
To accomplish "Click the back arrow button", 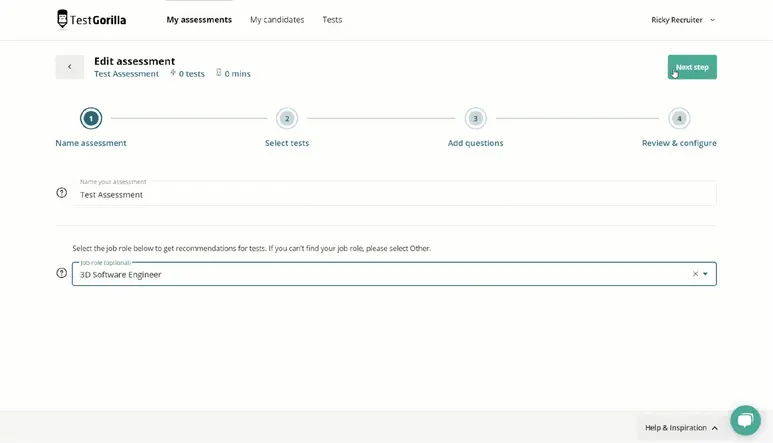I will coord(69,67).
